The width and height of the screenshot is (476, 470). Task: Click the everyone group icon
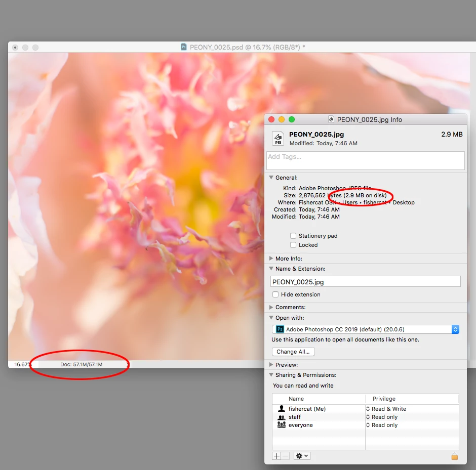tap(282, 425)
